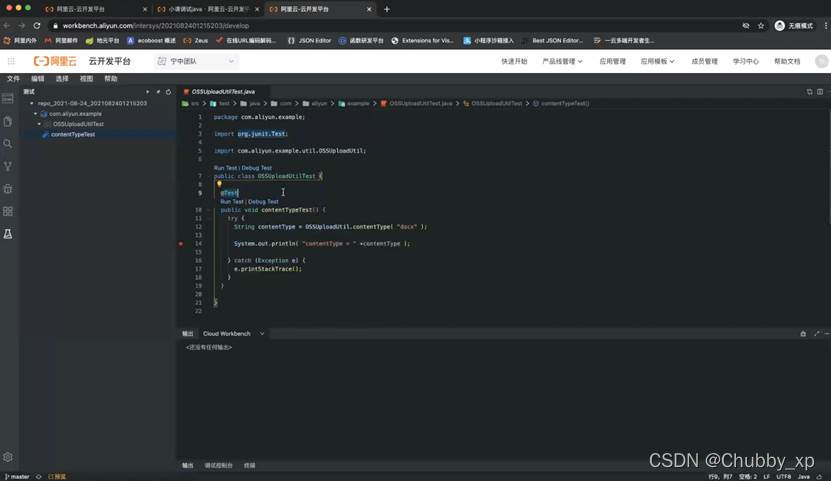This screenshot has width=831, height=481.
Task: Open the 视图 menu
Action: coord(86,78)
